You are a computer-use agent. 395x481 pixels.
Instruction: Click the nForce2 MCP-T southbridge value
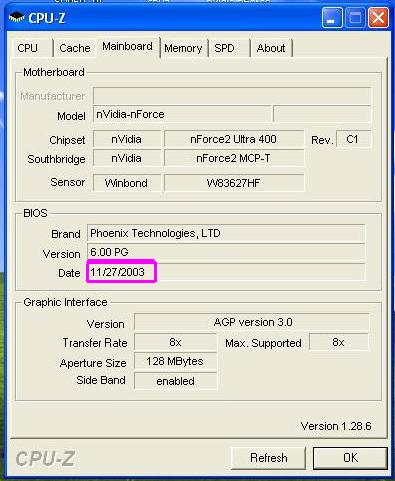click(x=234, y=158)
